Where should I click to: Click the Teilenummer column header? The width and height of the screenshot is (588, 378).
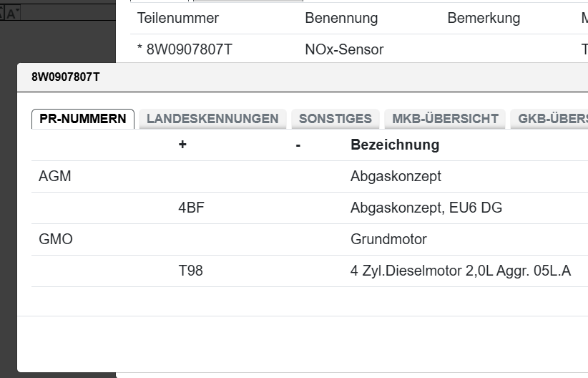(178, 18)
